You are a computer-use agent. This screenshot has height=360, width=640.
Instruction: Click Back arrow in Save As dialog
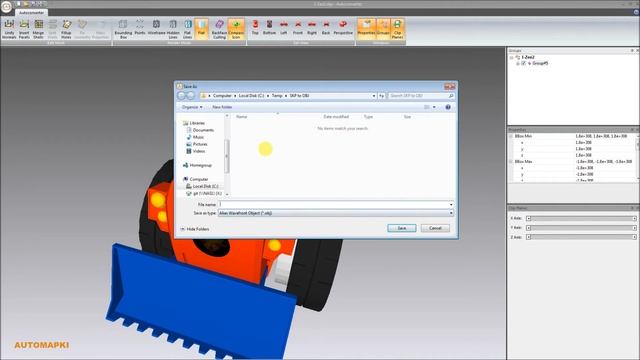click(182, 96)
